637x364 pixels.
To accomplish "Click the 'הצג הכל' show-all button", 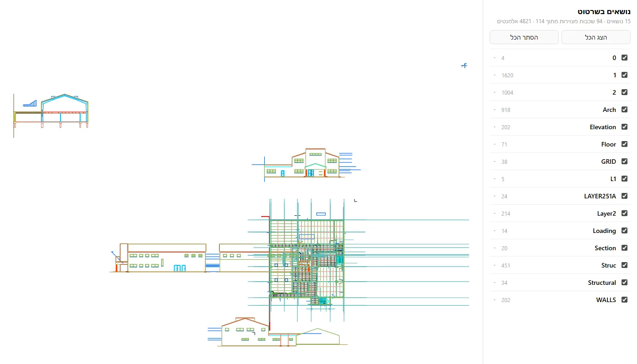I will click(x=596, y=37).
